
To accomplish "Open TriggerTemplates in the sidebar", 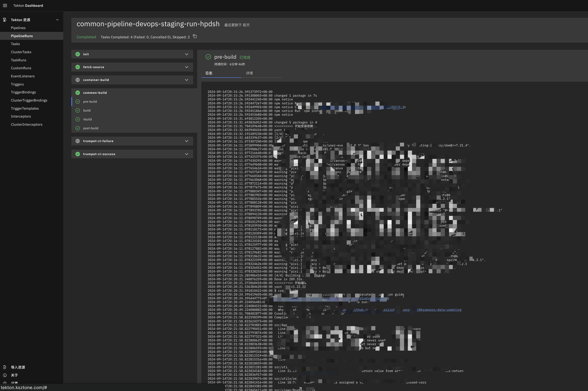I will point(32,109).
